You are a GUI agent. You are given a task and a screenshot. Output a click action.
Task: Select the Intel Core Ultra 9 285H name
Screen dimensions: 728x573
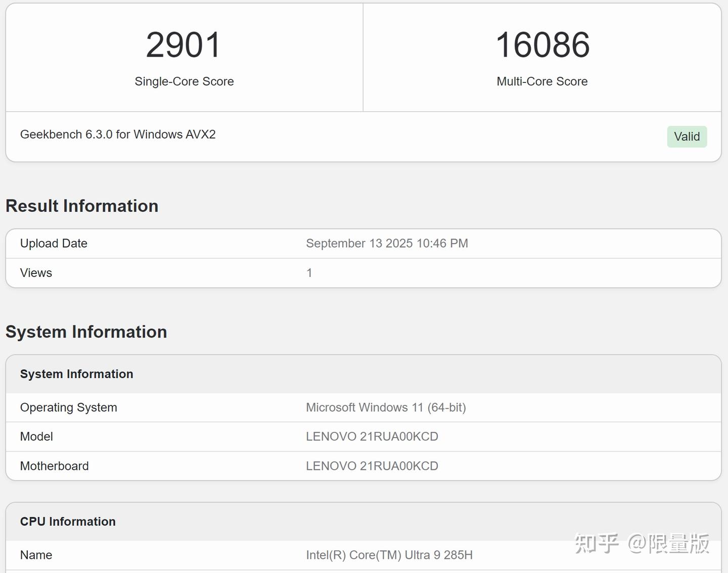tap(389, 555)
